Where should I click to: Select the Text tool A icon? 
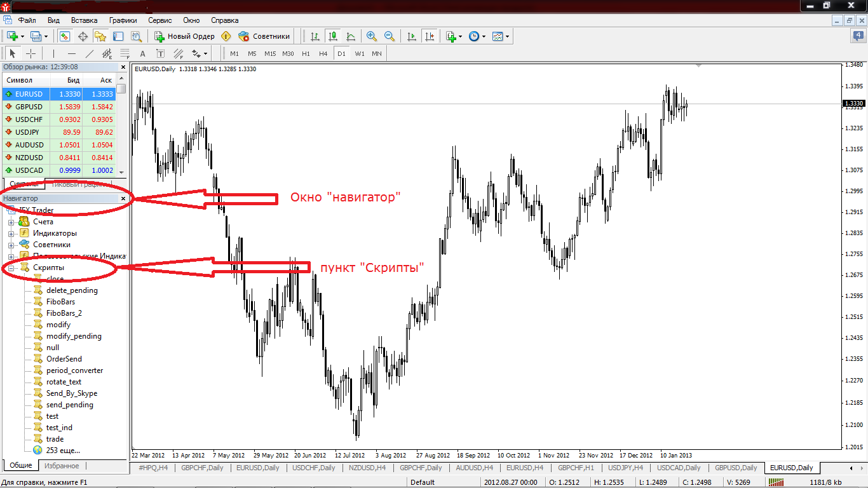tap(143, 53)
